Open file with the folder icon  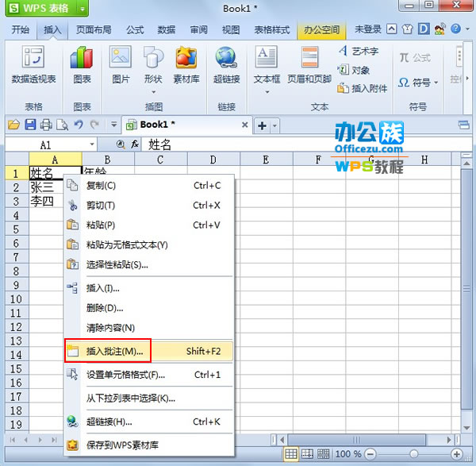[x=13, y=125]
